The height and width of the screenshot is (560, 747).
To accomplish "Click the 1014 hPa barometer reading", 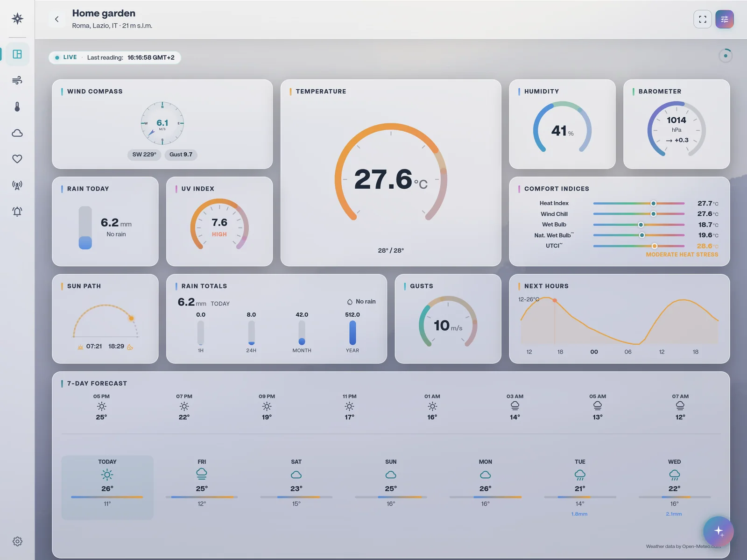I will pyautogui.click(x=677, y=124).
